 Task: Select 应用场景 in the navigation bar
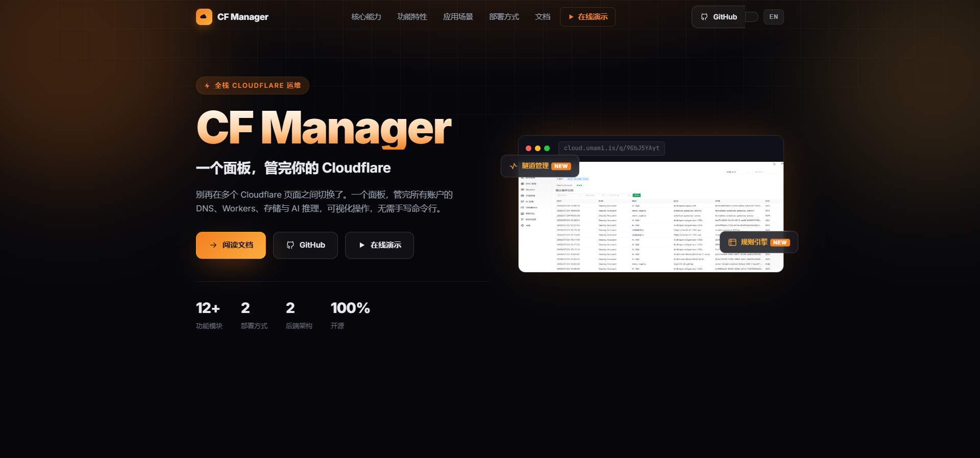(458, 17)
